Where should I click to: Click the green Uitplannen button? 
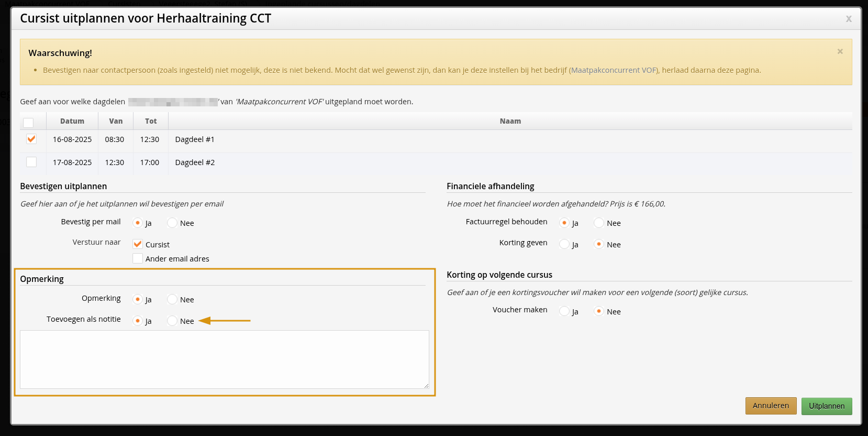(x=826, y=406)
